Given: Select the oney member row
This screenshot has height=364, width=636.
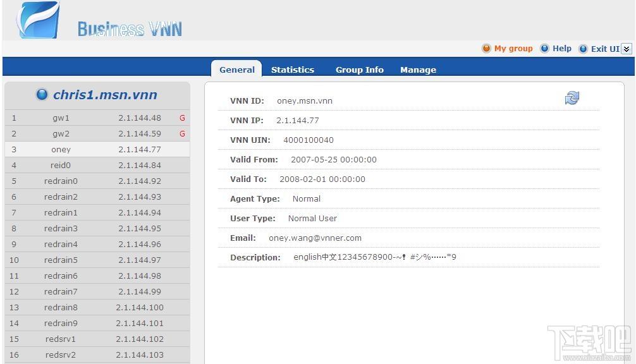Looking at the screenshot, I should point(97,150).
